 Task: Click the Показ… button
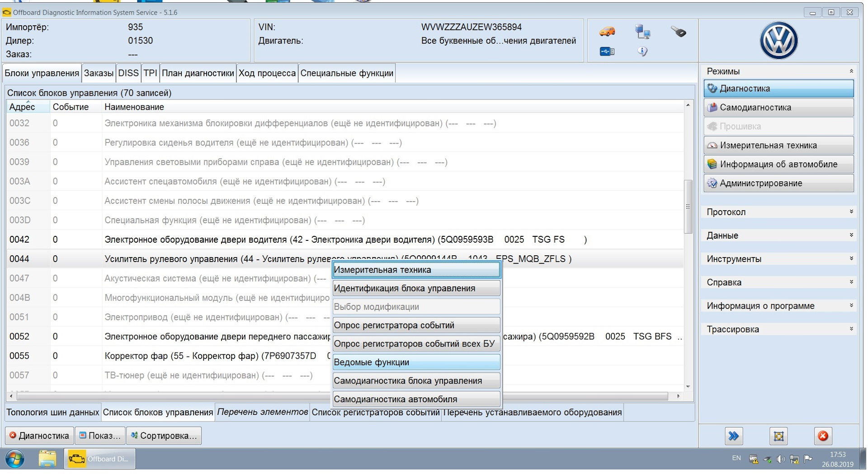(100, 436)
